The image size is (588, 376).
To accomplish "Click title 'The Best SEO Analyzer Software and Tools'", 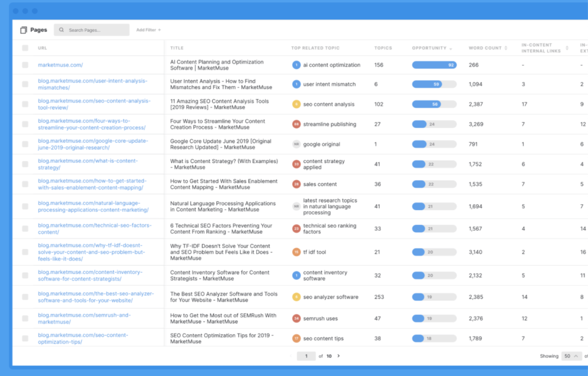I will tap(224, 297).
